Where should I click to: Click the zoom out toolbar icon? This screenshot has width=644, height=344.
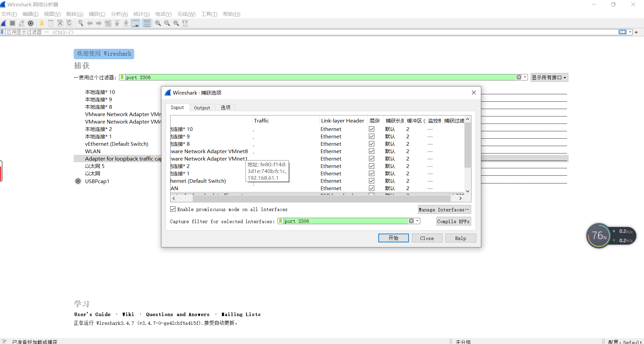(x=167, y=23)
